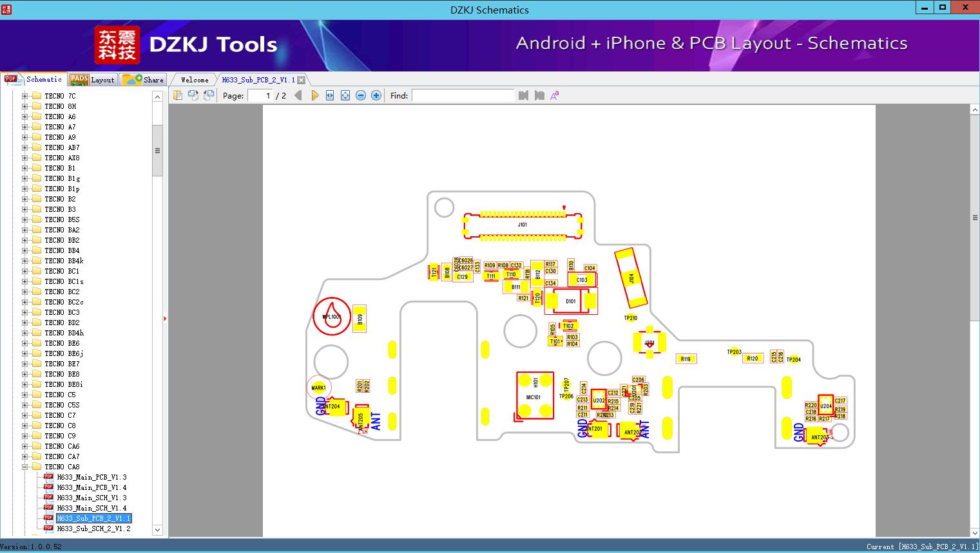Click the copy-page icon in the viewer toolbar

(x=178, y=95)
